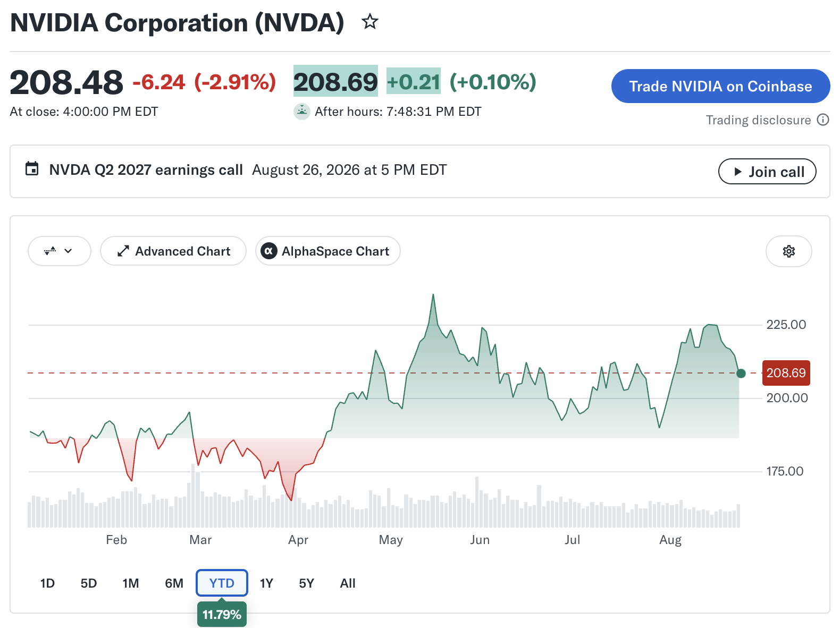Select the All time range

[348, 583]
